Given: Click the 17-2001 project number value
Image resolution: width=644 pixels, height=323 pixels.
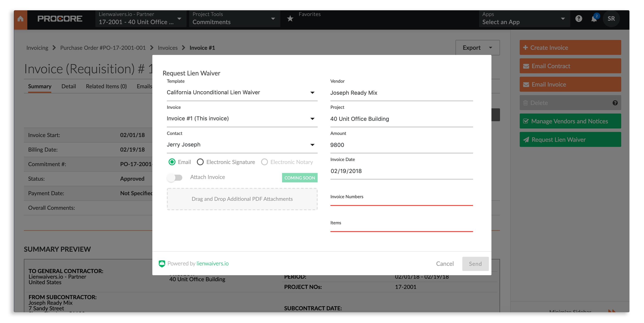Looking at the screenshot, I should pyautogui.click(x=405, y=287).
